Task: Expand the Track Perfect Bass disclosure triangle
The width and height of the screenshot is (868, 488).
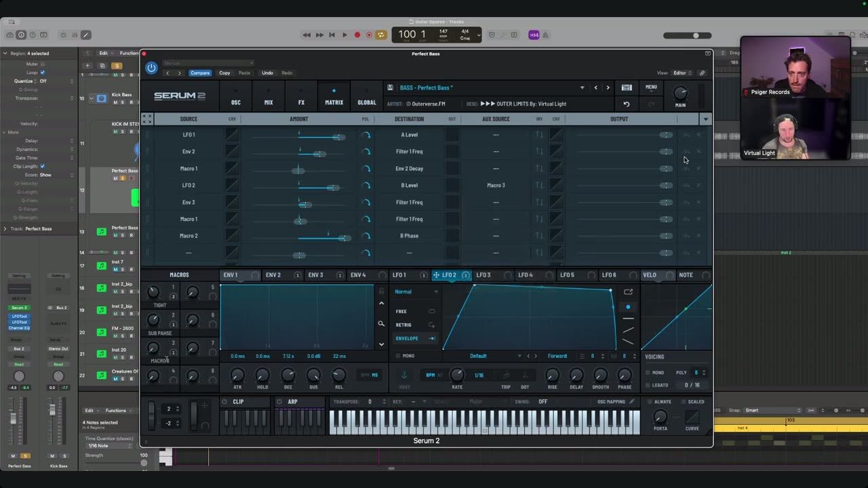Action: [x=5, y=228]
